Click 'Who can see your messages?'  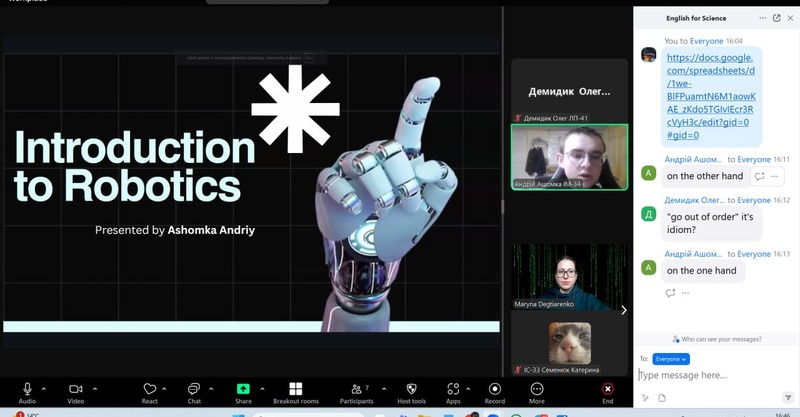[717, 339]
